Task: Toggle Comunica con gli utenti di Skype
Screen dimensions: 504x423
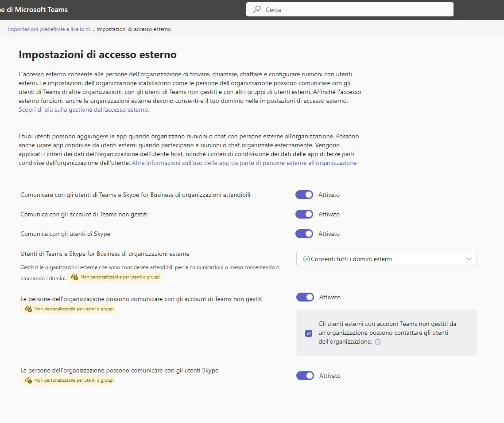Action: point(304,234)
